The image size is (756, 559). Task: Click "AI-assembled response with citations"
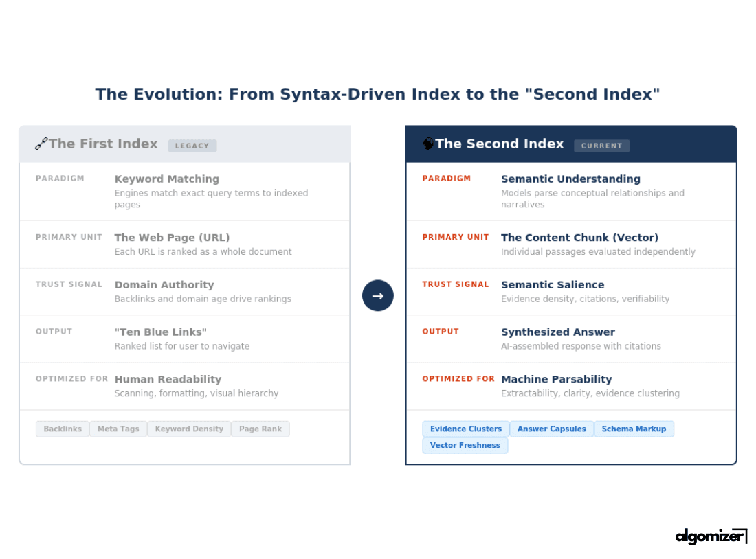[x=581, y=346]
